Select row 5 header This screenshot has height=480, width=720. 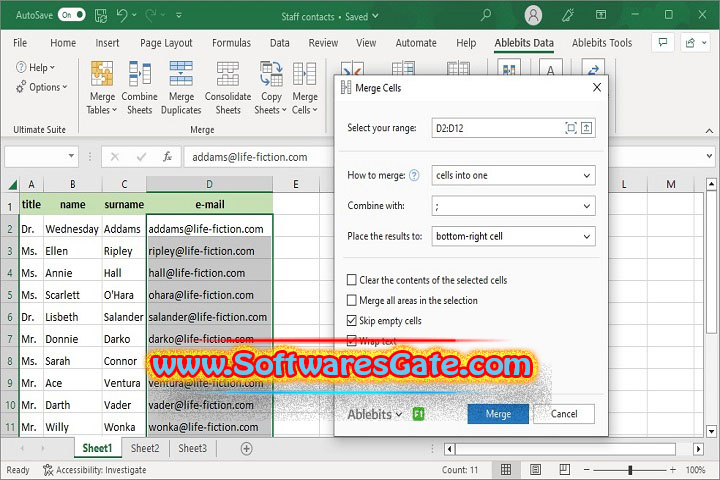point(10,295)
